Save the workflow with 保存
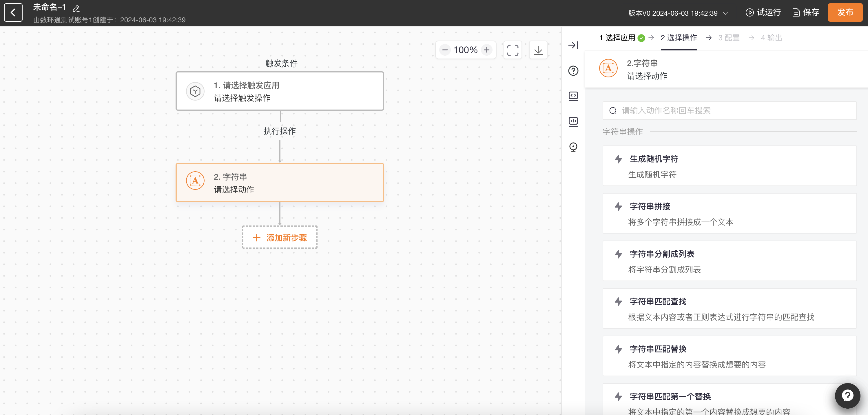The image size is (868, 415). click(x=805, y=12)
